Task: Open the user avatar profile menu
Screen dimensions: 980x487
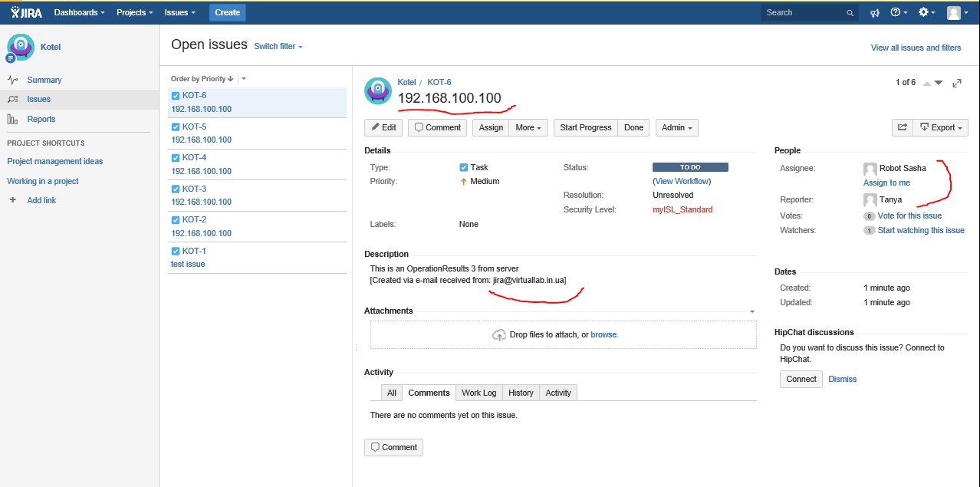Action: pos(957,13)
